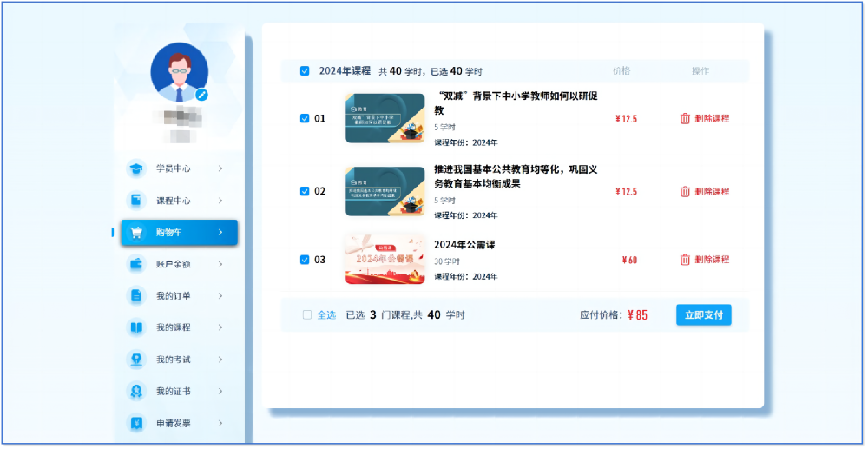Expand the 申请发票 chevron arrow
This screenshot has height=449, width=868.
(220, 423)
